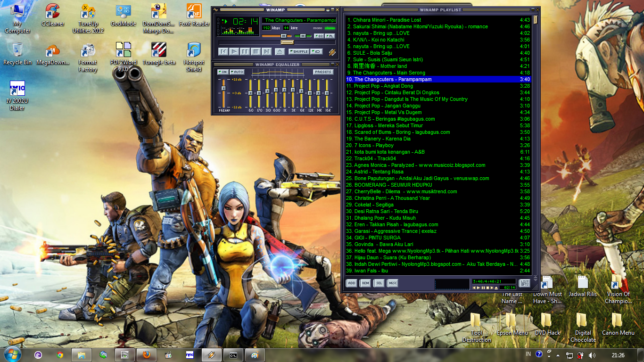Screen dimensions: 644x362
Task: Open equalizer PRESETS menu
Action: pyautogui.click(x=323, y=72)
